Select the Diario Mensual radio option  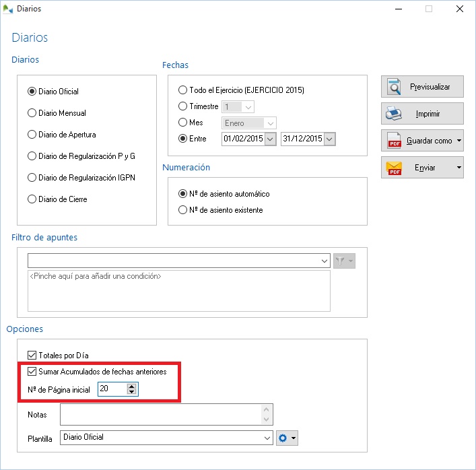pyautogui.click(x=32, y=113)
